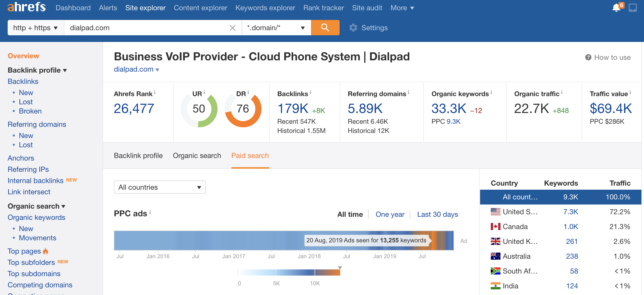Click info icon beside Organic keywords metric

pyautogui.click(x=491, y=92)
